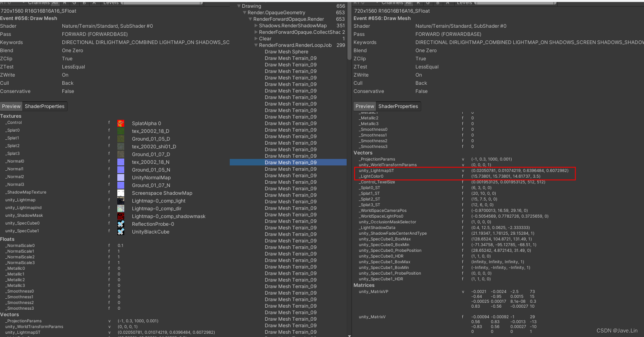Click the unity_LightmapST row in right panel
644x337 pixels.
[x=464, y=171]
